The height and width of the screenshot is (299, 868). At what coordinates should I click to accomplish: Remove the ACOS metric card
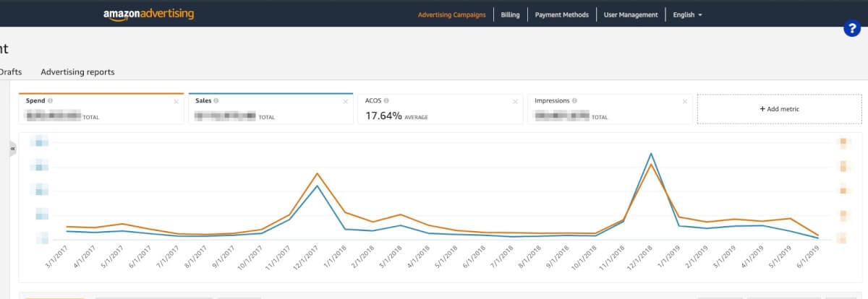(515, 102)
